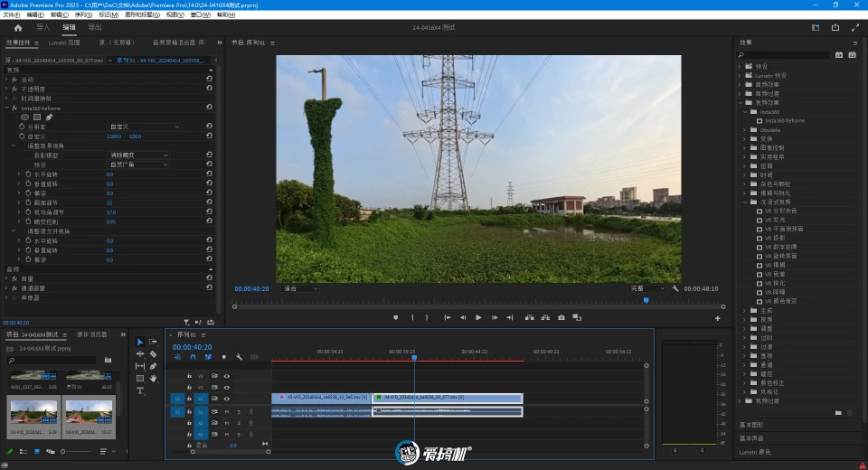Collapse the Insta360 folder in Effects
The width and height of the screenshot is (868, 470).
point(744,112)
